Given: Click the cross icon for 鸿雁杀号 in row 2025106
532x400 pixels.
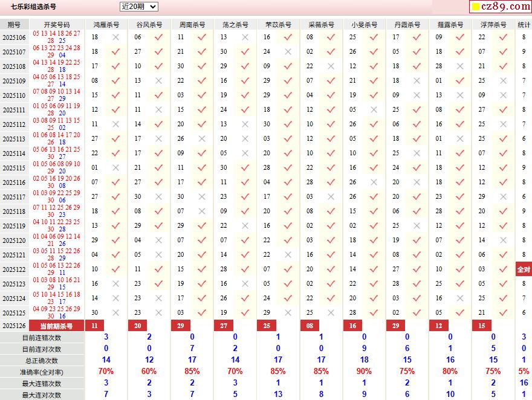Looking at the screenshot, I should tap(115, 37).
